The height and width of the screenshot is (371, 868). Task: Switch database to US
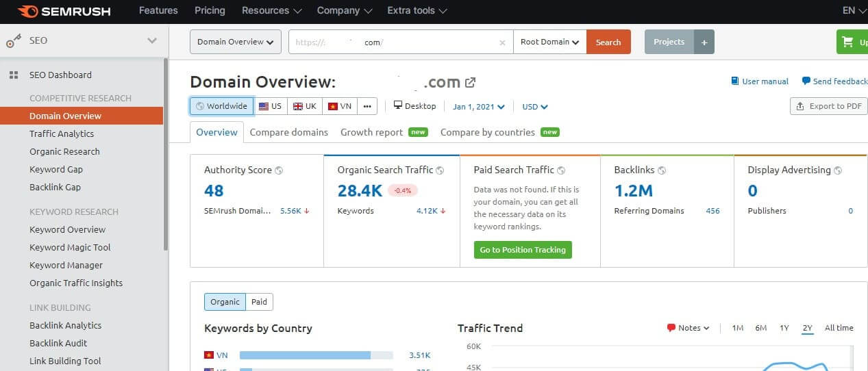[x=271, y=107]
